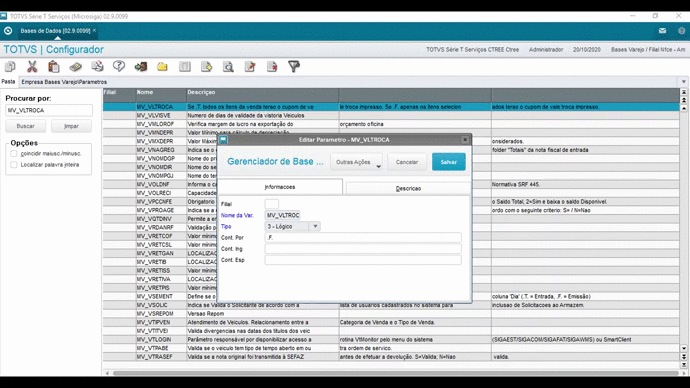Open help via question mark bubble icon
This screenshot has height=388, width=690.
[x=119, y=66]
